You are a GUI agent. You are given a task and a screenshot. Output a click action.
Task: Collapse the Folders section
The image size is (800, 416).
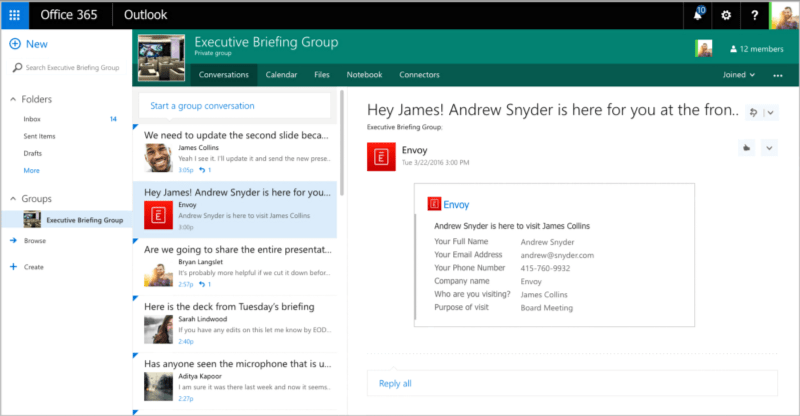tap(13, 99)
